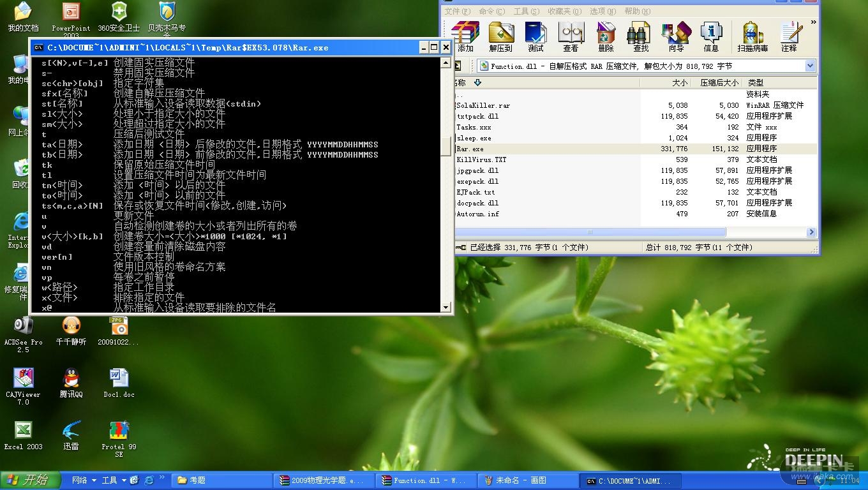Screen dimensions: 868x490
Task: Click the 开始 Start button
Action: click(x=31, y=480)
